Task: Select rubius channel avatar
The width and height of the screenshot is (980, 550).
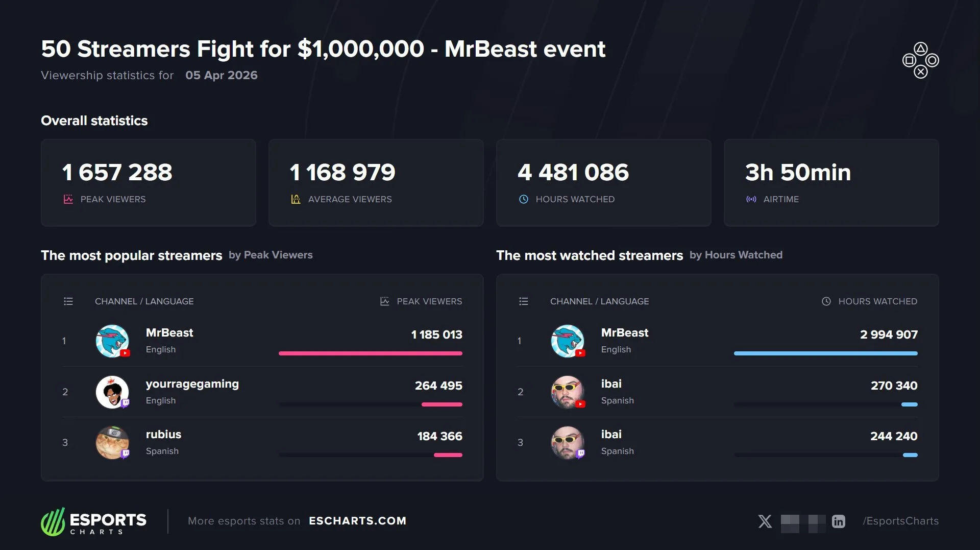Action: (112, 442)
